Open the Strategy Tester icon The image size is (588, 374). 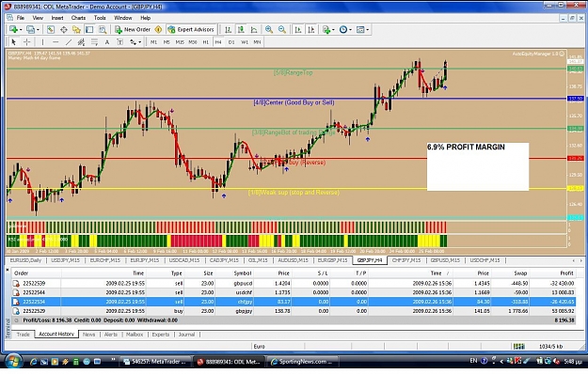coord(102,29)
